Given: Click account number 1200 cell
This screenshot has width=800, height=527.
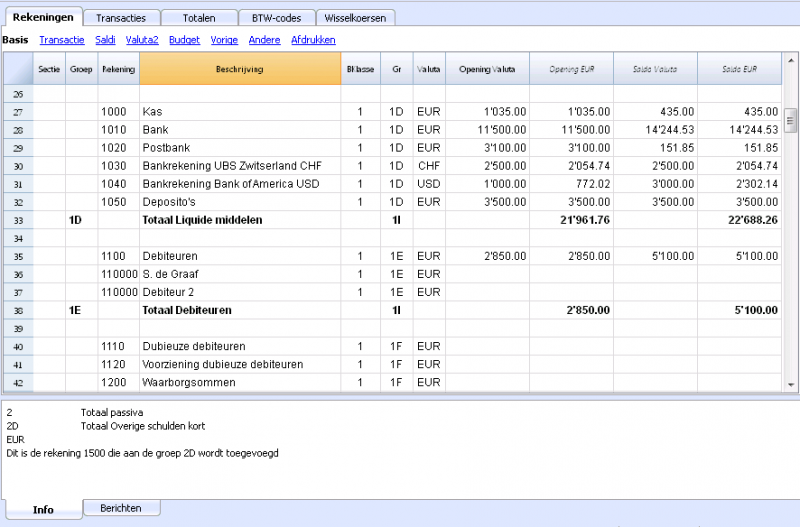Looking at the screenshot, I should tap(118, 383).
